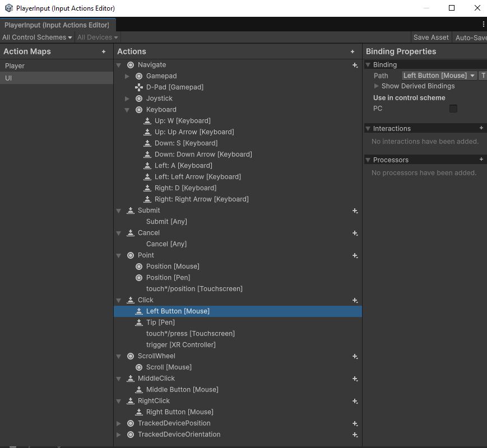Expand Show Derived Bindings section
The width and height of the screenshot is (487, 448).
[377, 86]
